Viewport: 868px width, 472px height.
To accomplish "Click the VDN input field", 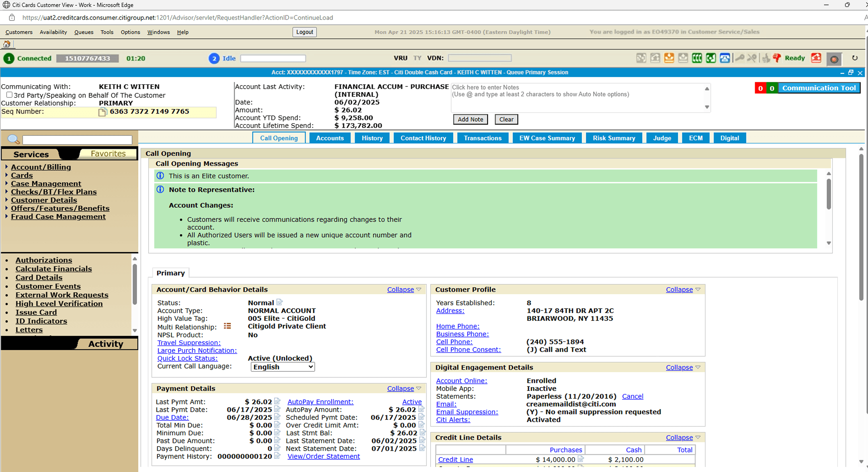I will (479, 58).
